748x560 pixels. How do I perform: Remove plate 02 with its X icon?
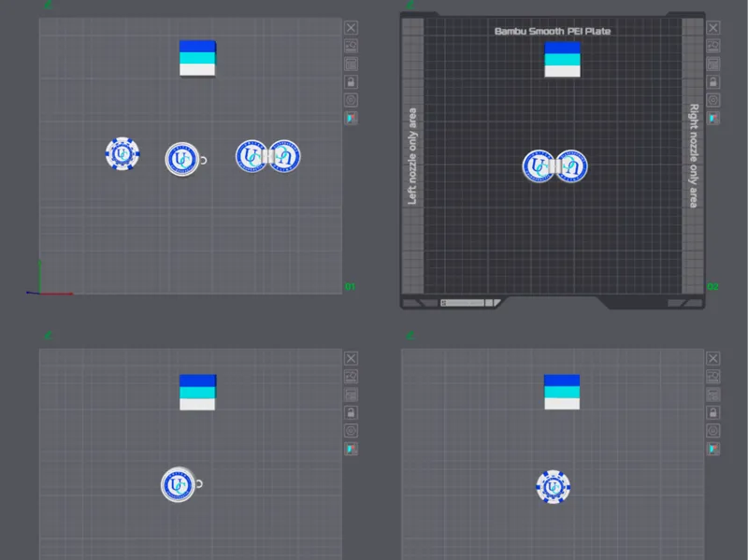(713, 28)
